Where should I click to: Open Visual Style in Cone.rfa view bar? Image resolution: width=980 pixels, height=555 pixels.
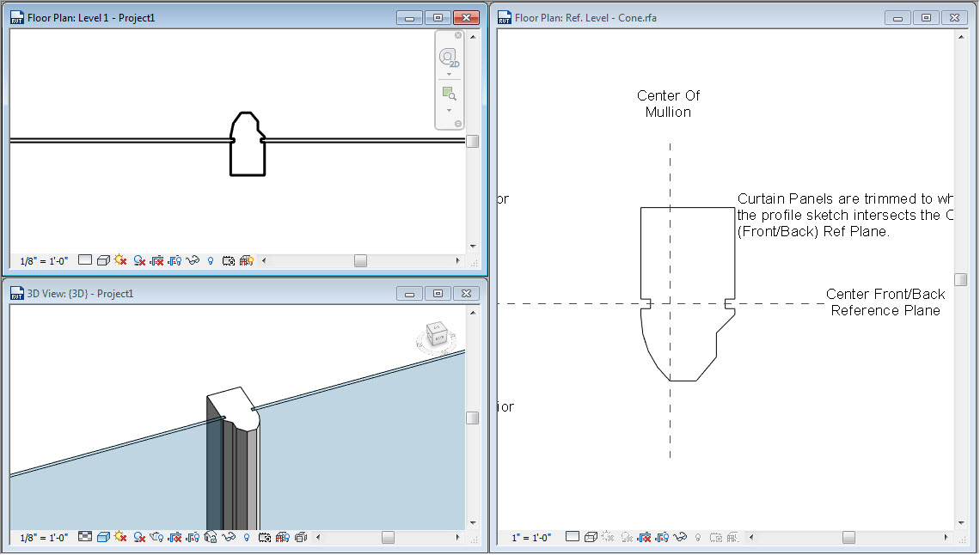591,537
